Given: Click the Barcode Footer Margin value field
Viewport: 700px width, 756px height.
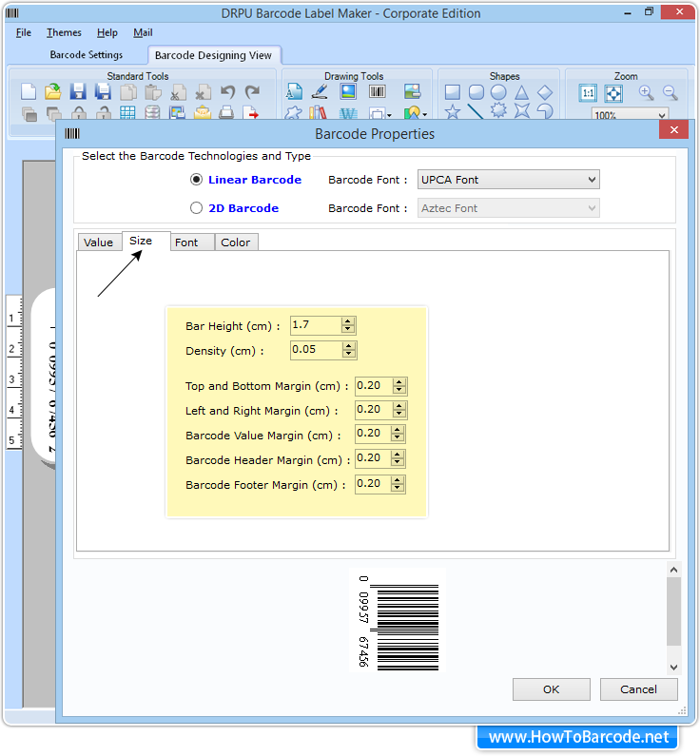Looking at the screenshot, I should 374,484.
